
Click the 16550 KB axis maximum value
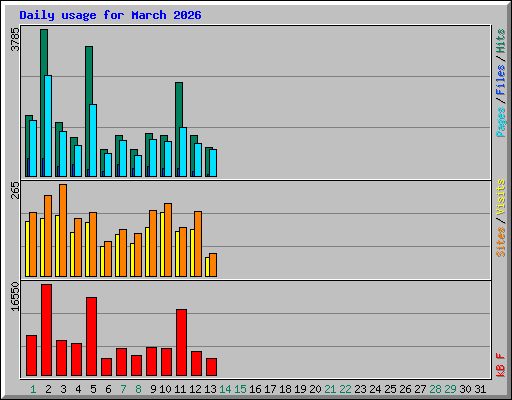[15, 296]
